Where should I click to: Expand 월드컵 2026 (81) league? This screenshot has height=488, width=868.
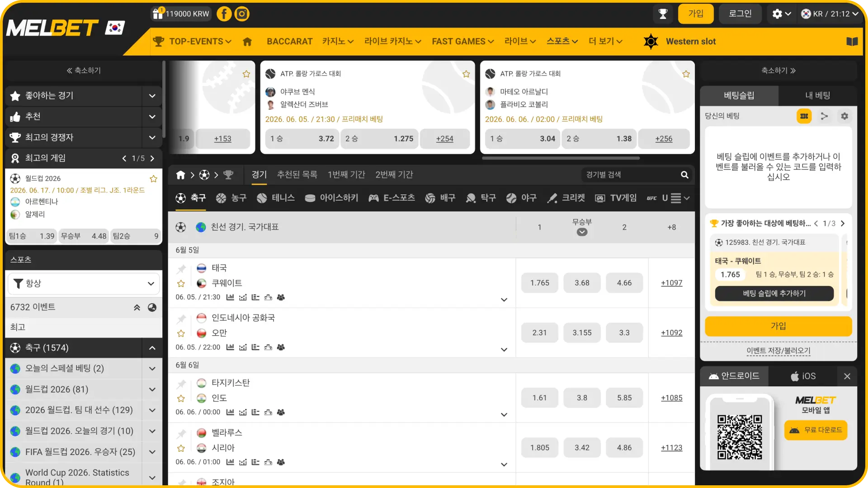[x=152, y=389]
